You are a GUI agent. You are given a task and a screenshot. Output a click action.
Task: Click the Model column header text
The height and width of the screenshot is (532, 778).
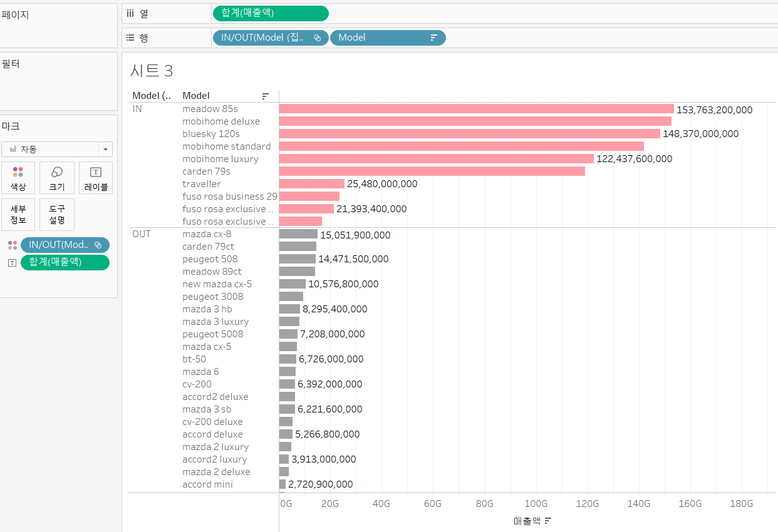[x=196, y=96]
